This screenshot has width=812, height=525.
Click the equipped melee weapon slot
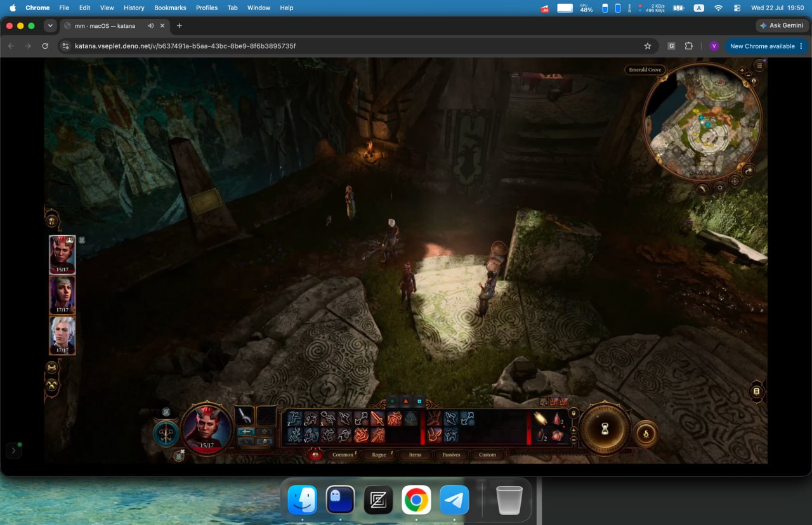245,415
